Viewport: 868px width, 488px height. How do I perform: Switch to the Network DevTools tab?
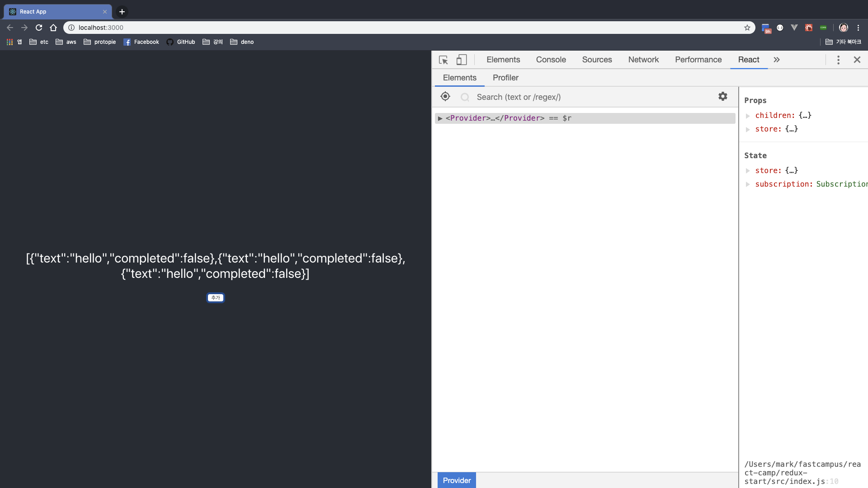(643, 60)
